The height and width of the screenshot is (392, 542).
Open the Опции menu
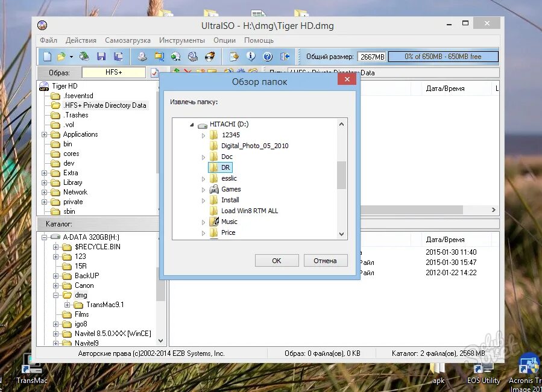coord(224,40)
